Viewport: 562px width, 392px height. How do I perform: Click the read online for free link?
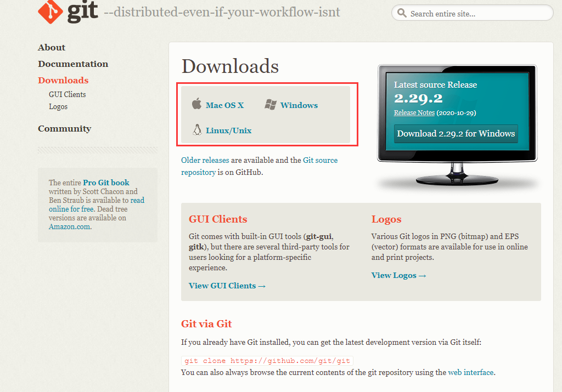coord(97,204)
